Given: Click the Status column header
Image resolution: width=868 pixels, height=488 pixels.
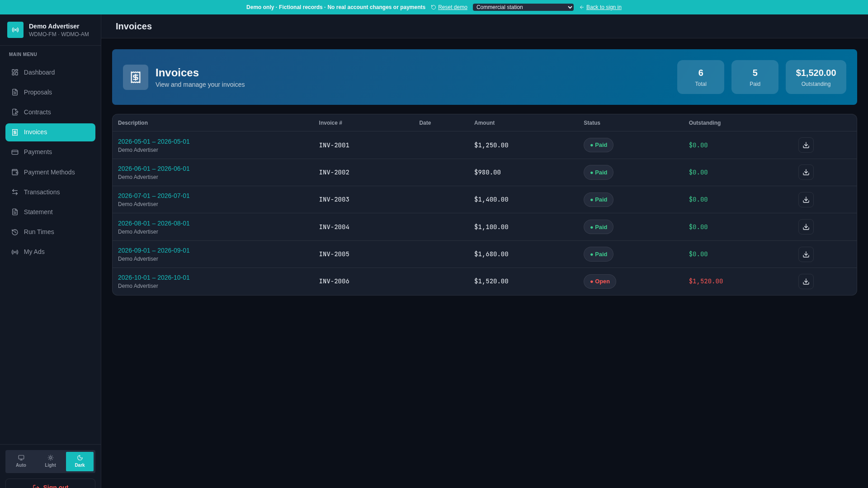Looking at the screenshot, I should 592,123.
